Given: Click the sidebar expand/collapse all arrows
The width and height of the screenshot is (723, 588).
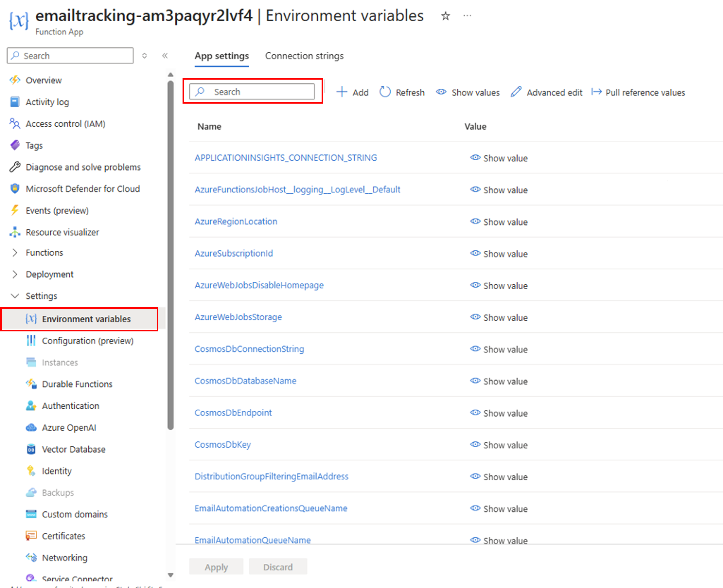Looking at the screenshot, I should [x=144, y=56].
